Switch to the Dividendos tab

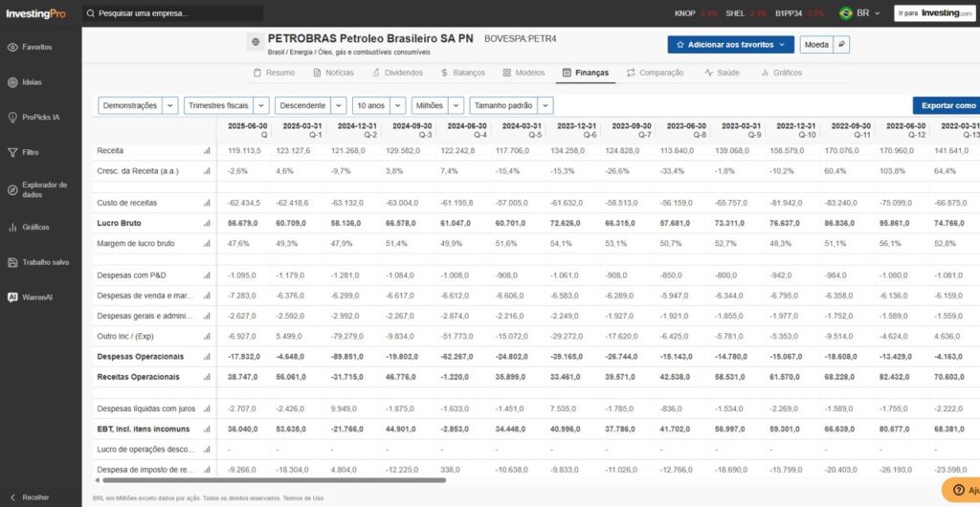click(x=397, y=73)
